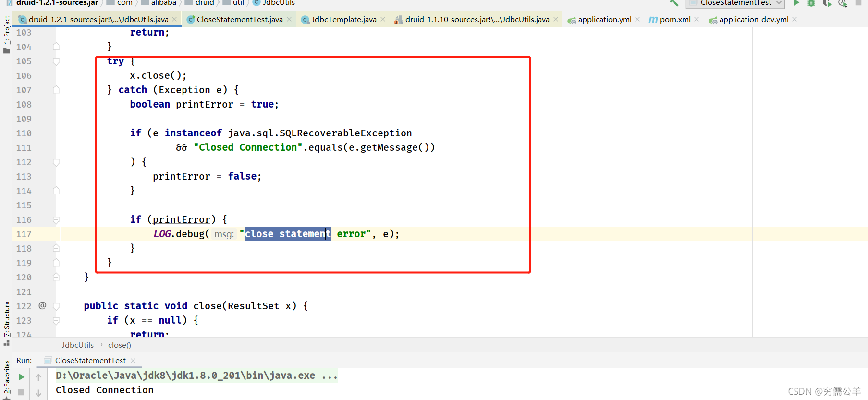Screen dimensions: 868x400
Task: Click the override marker at line 122
Action: (42, 305)
